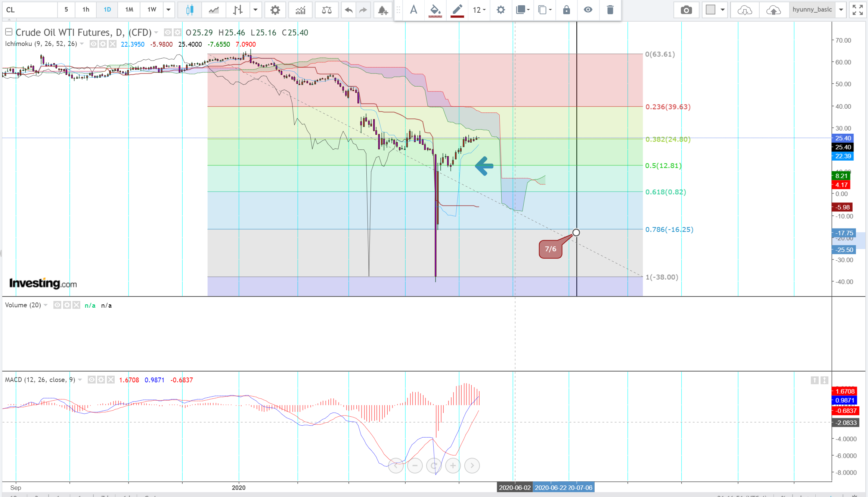Click the compare scales balance icon
This screenshot has width=868, height=497.
coord(326,10)
